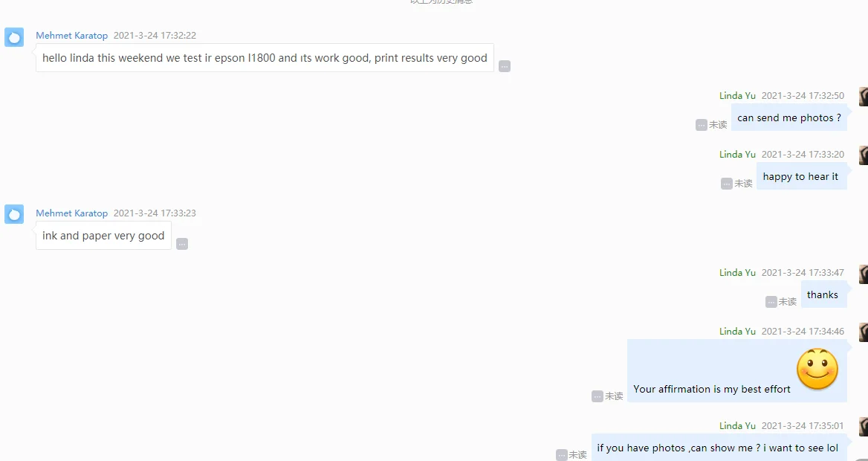Click Mehmet Karatop's avatar beside 17:33:23 message

pyautogui.click(x=14, y=214)
